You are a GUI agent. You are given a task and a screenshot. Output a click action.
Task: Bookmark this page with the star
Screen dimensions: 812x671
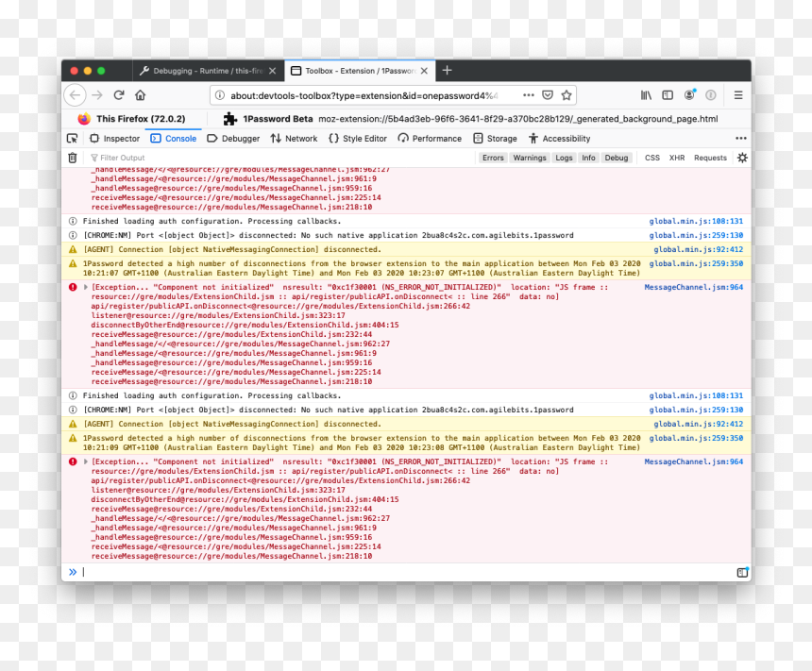[x=567, y=95]
